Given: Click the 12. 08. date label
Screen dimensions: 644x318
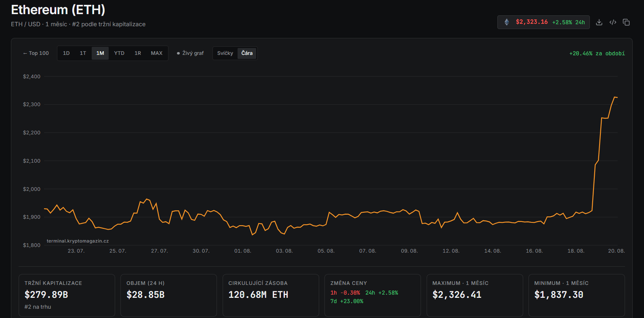Looking at the screenshot, I should click(x=451, y=251).
